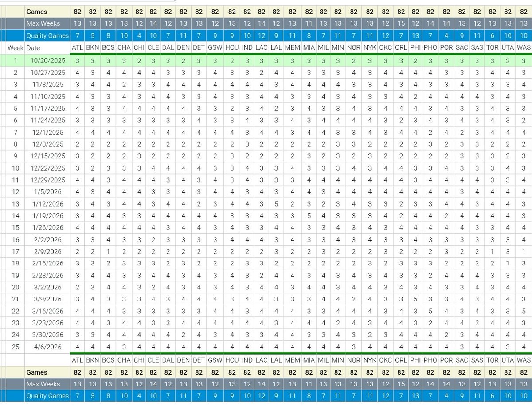Click the 2/16/2026 date cell
This screenshot has width=532, height=406.
tap(47, 263)
